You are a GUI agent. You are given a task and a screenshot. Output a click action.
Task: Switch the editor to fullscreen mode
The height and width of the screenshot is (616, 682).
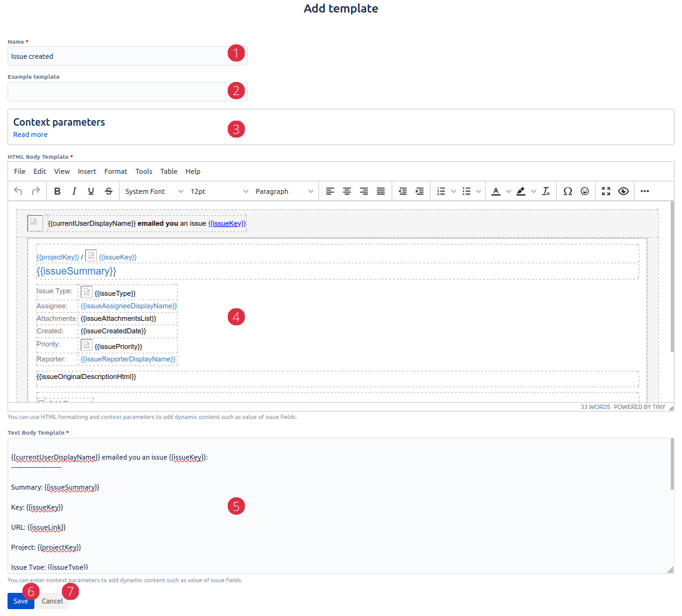[x=606, y=191]
